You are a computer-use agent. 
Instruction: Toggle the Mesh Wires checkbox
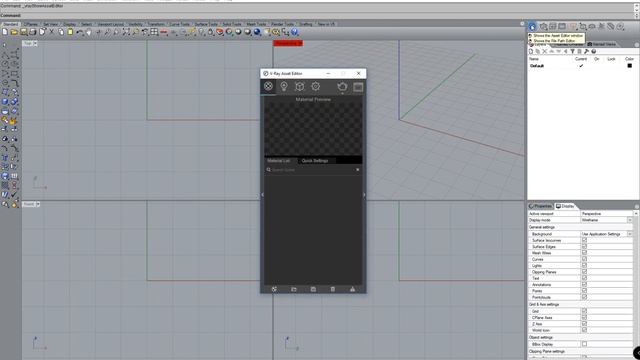pos(584,253)
